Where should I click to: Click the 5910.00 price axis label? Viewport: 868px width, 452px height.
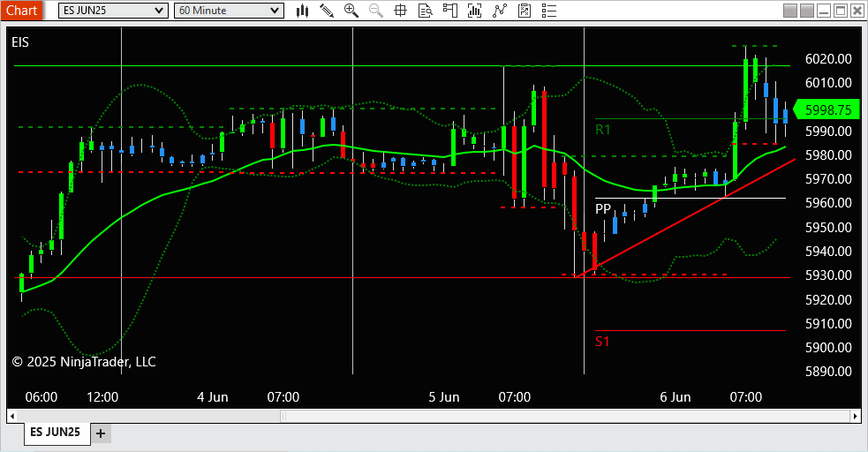[x=828, y=323]
